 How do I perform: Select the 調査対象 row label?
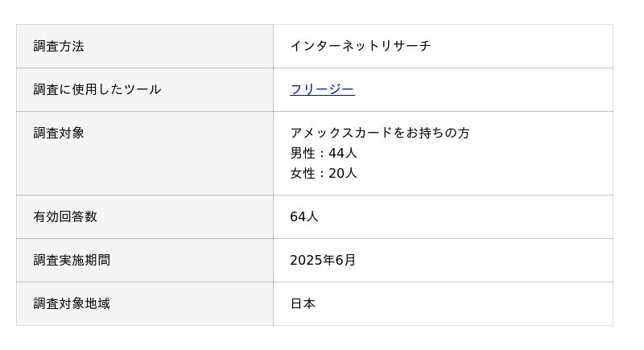coord(59,133)
